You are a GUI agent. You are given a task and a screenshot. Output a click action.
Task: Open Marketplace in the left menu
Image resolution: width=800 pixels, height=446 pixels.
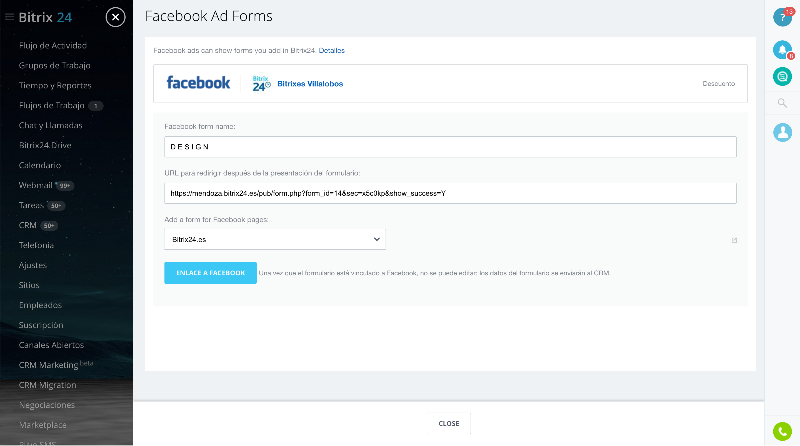(x=43, y=425)
